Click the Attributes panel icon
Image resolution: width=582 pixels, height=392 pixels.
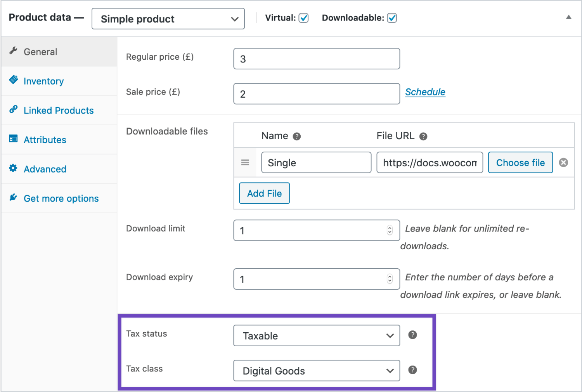(x=13, y=139)
